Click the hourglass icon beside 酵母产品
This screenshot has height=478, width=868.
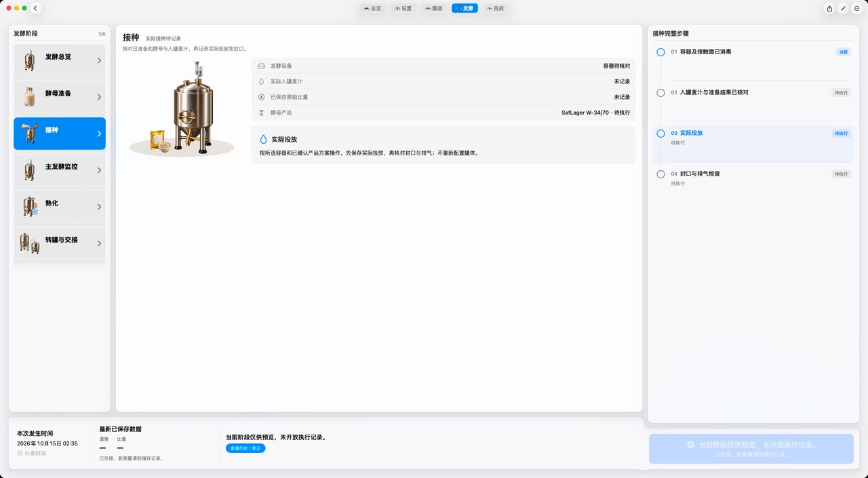click(x=261, y=113)
